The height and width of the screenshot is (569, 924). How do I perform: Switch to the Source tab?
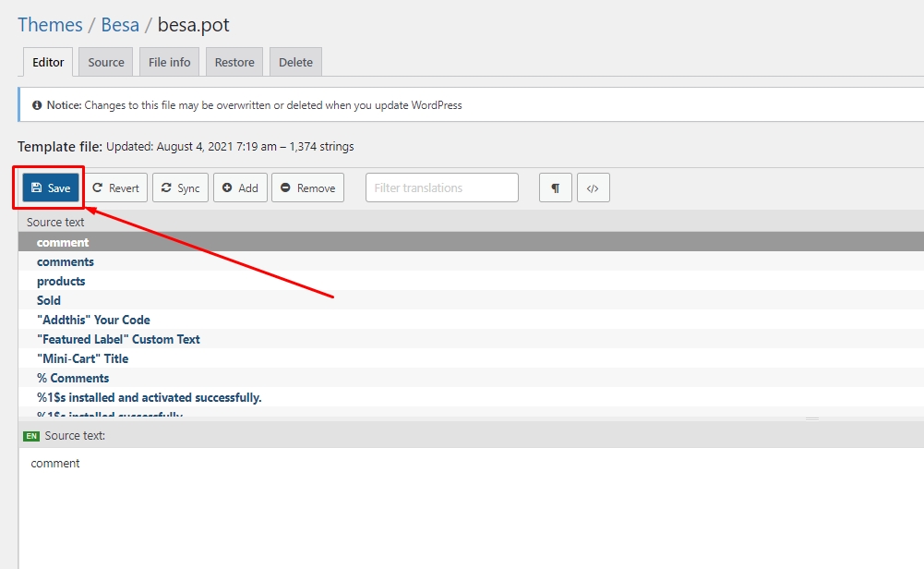[x=106, y=62]
